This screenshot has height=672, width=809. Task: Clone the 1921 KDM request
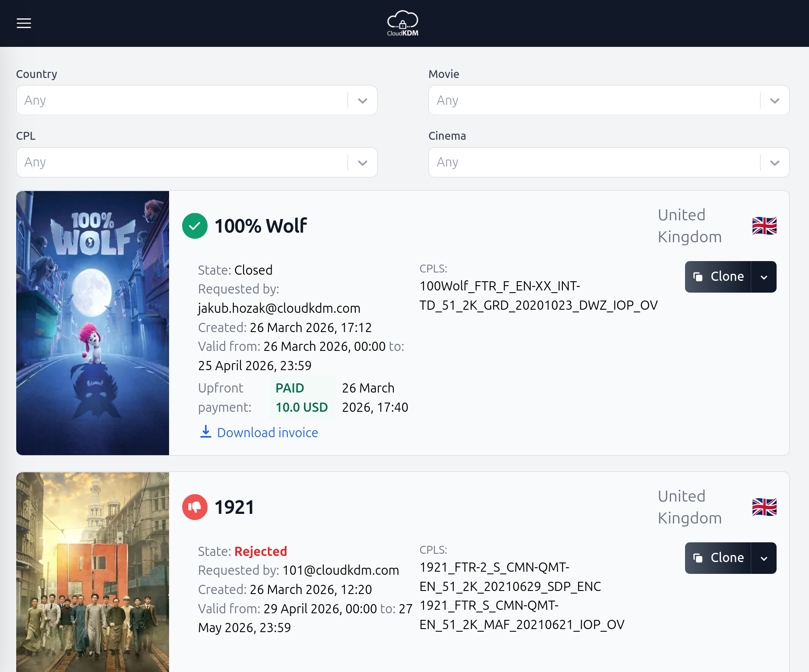(x=718, y=558)
